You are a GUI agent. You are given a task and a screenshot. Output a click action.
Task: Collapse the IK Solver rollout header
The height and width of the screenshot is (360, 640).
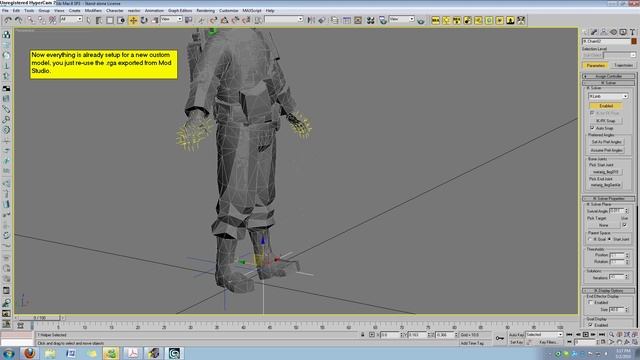pyautogui.click(x=609, y=83)
